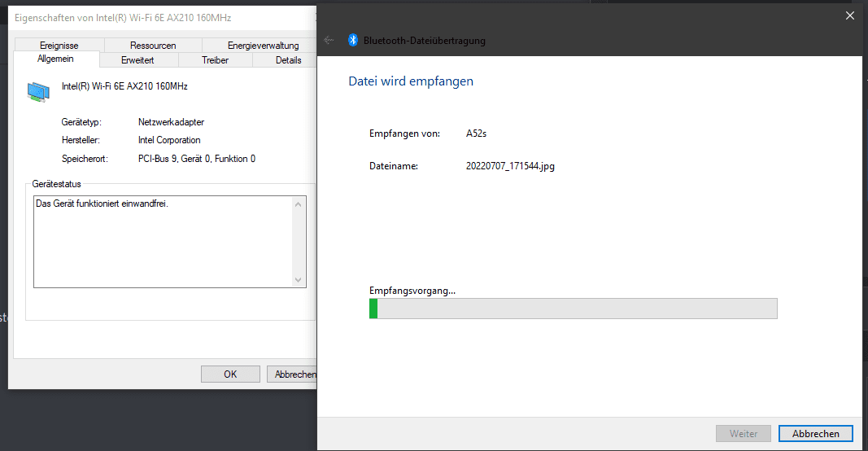Image resolution: width=868 pixels, height=451 pixels.
Task: Click the 'Dateiname:' label
Action: point(394,165)
